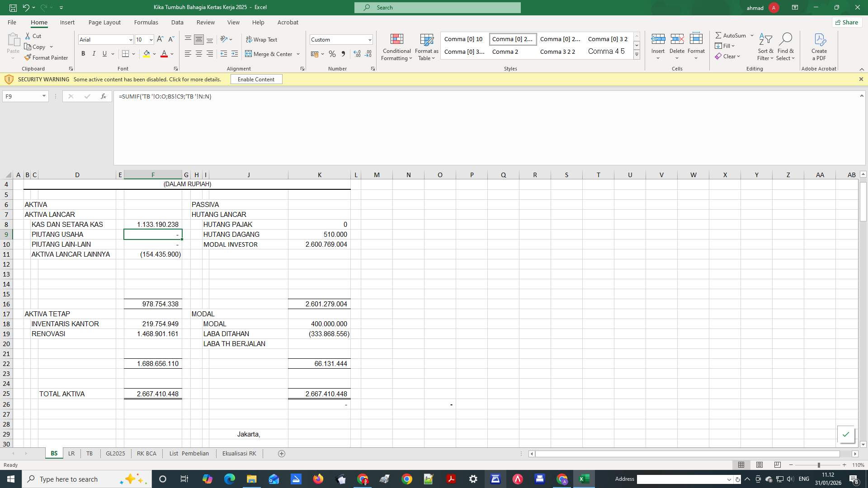Increase decimal places of selection

pos(357,54)
